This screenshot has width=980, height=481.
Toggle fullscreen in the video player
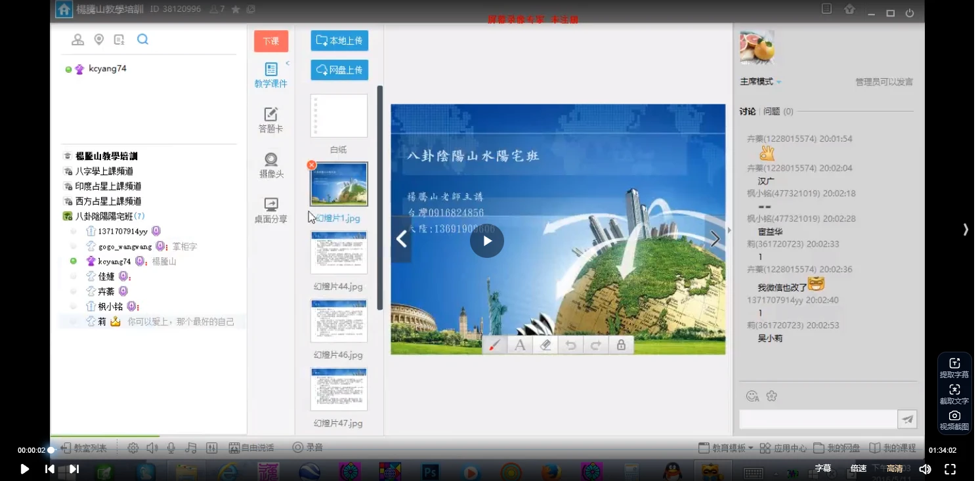click(x=950, y=469)
